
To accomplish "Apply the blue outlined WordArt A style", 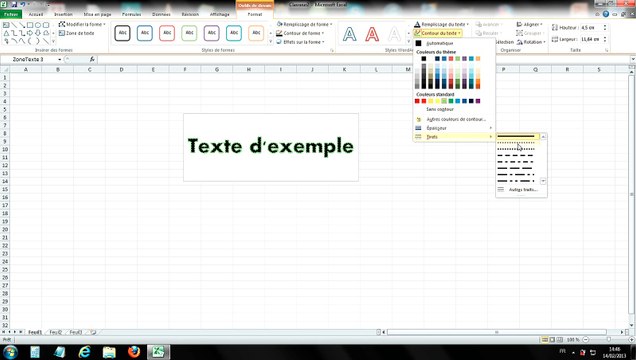I will coord(350,34).
